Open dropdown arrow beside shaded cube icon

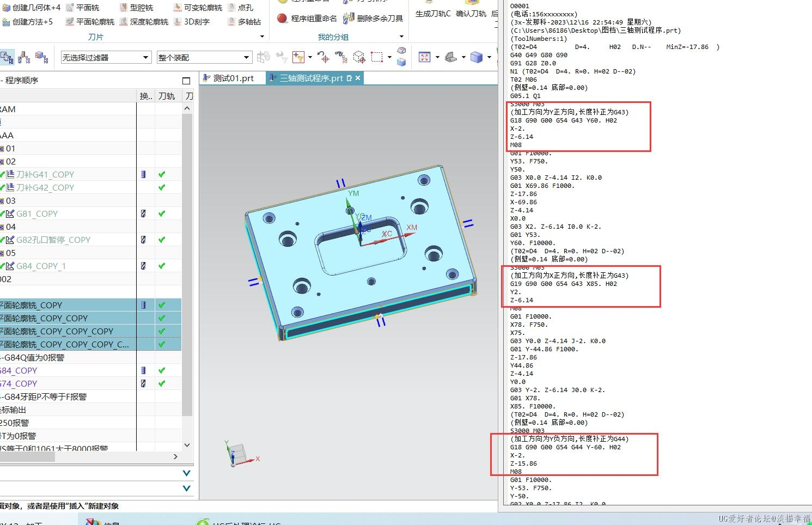tap(489, 57)
